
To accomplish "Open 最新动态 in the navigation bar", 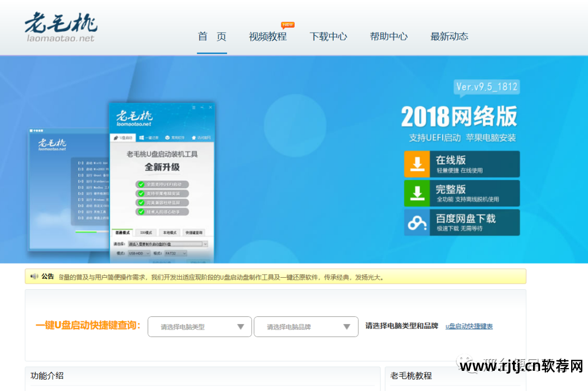I will tap(449, 36).
